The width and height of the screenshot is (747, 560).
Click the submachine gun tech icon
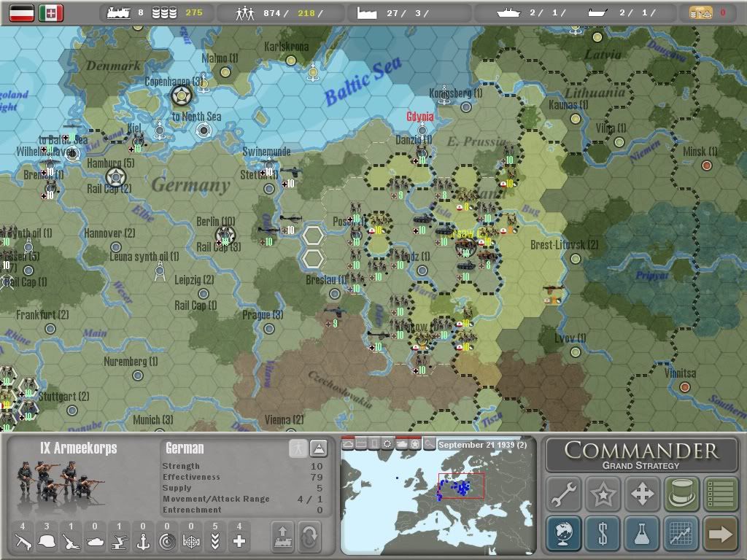[x=23, y=541]
